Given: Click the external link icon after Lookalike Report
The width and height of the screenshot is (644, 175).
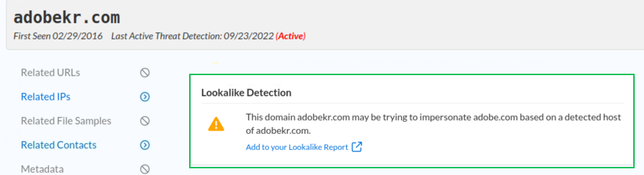Looking at the screenshot, I should [x=357, y=147].
